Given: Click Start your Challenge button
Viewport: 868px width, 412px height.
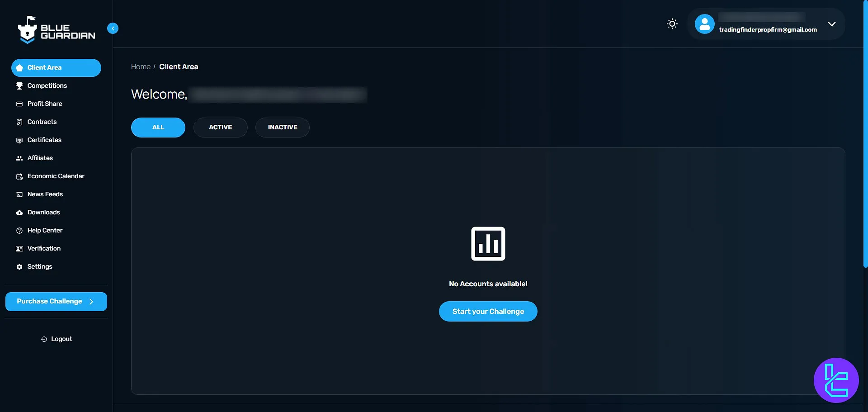Looking at the screenshot, I should (488, 312).
